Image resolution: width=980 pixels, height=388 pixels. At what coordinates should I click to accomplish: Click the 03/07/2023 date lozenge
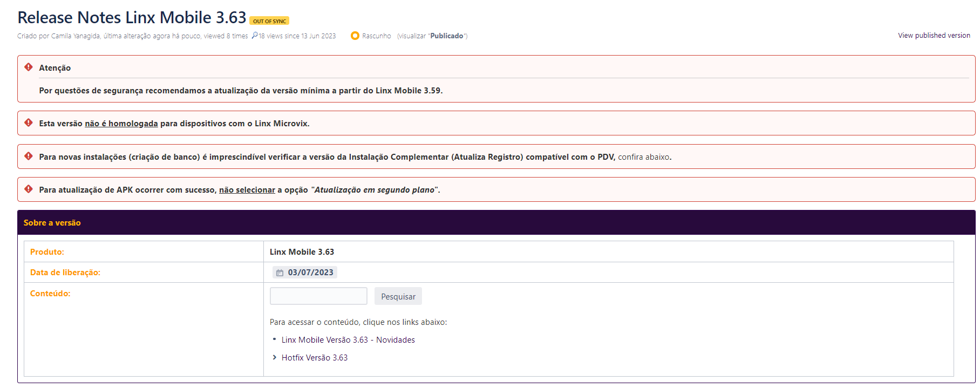point(305,273)
